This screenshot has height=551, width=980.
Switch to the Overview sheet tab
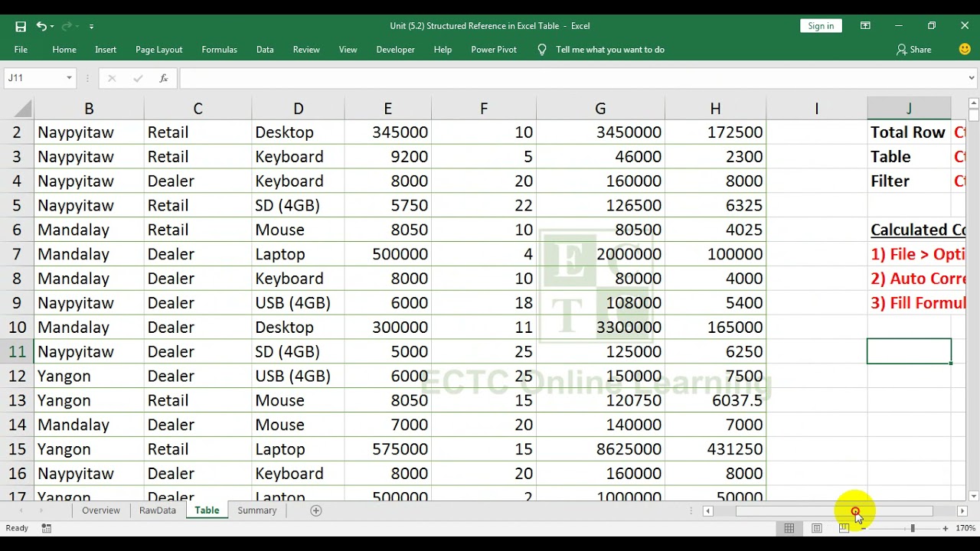pyautogui.click(x=101, y=510)
